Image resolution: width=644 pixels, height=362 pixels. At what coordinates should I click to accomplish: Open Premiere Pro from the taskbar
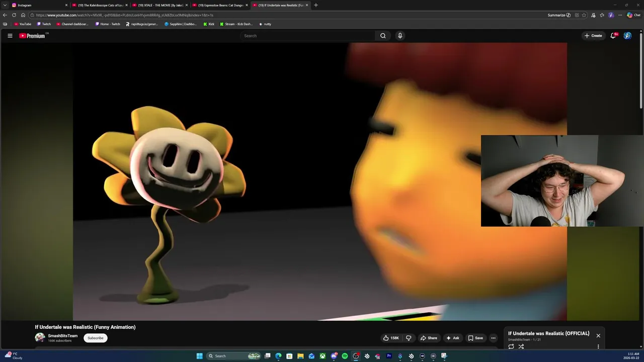(x=389, y=356)
